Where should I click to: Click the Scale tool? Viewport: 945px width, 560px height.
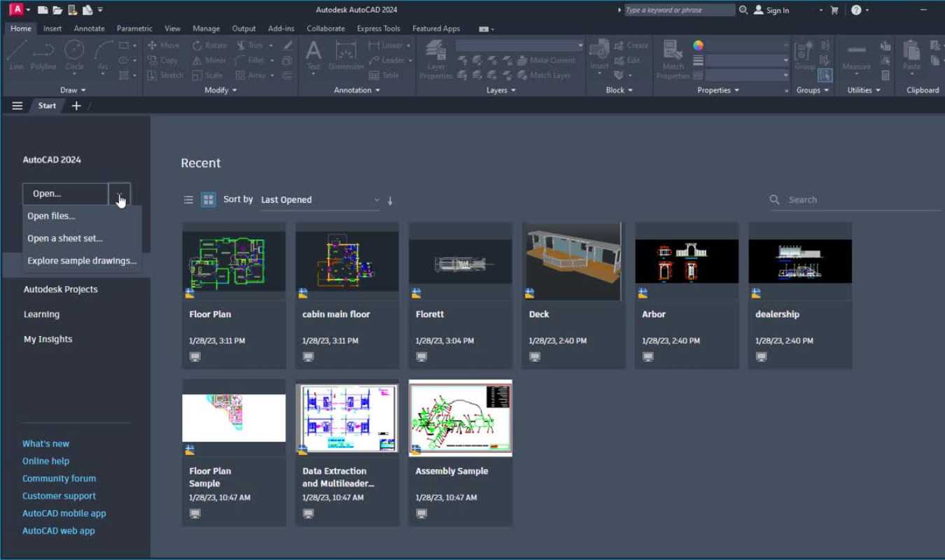coord(207,75)
